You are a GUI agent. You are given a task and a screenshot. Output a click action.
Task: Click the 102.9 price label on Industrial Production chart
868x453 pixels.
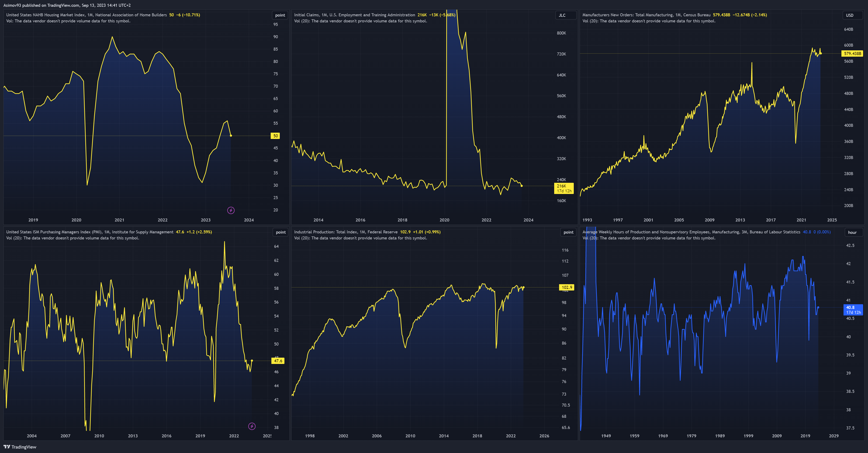(x=567, y=287)
